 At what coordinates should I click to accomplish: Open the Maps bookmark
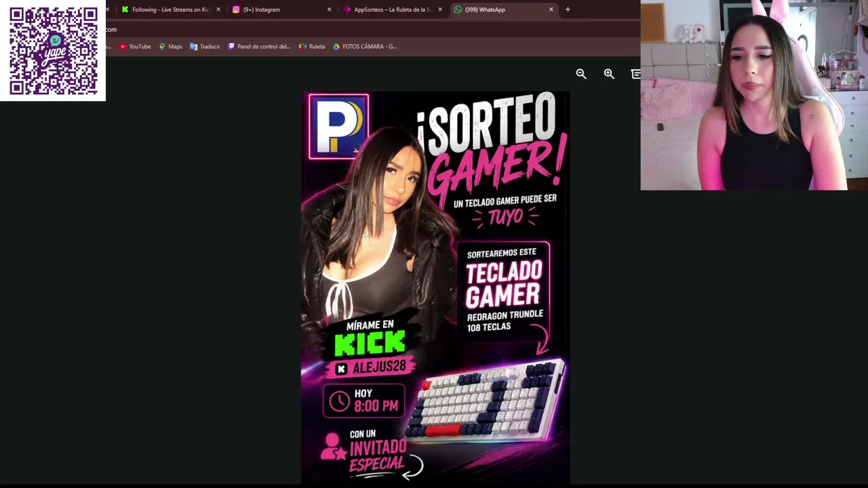tap(170, 47)
